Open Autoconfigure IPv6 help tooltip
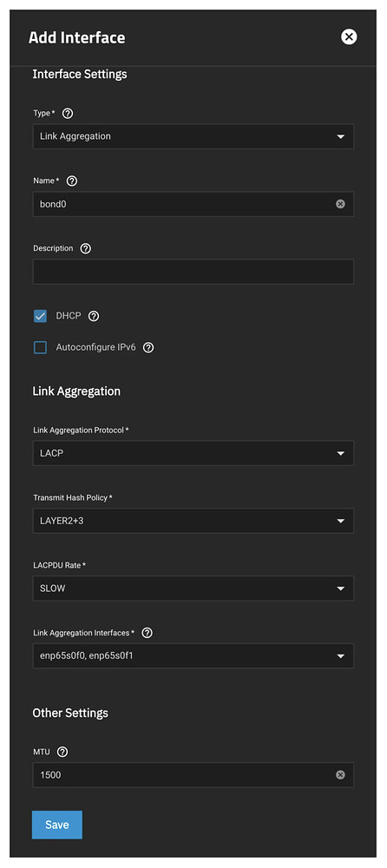The width and height of the screenshot is (387, 868). coord(148,348)
